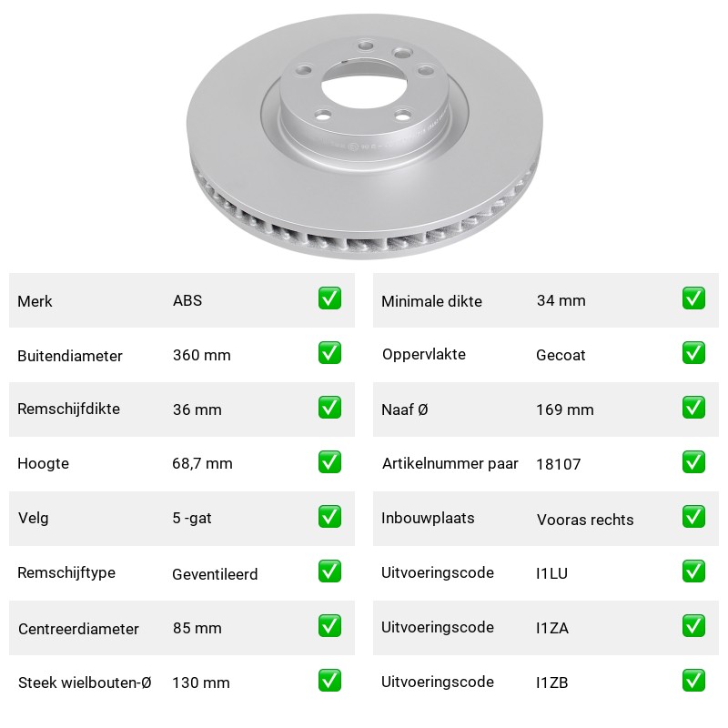Click the checkmark next to Steek wielbouten 130 mm
The width and height of the screenshot is (728, 728).
point(329,680)
